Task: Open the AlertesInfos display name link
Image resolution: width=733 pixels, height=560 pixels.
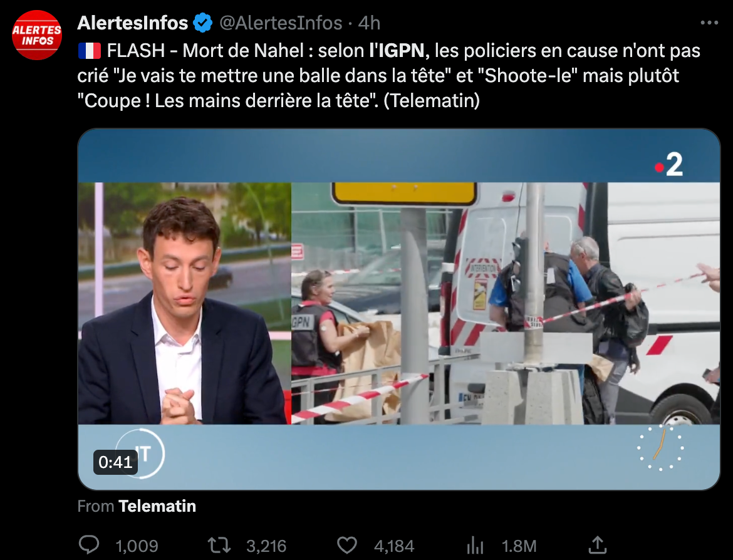Action: pos(133,23)
